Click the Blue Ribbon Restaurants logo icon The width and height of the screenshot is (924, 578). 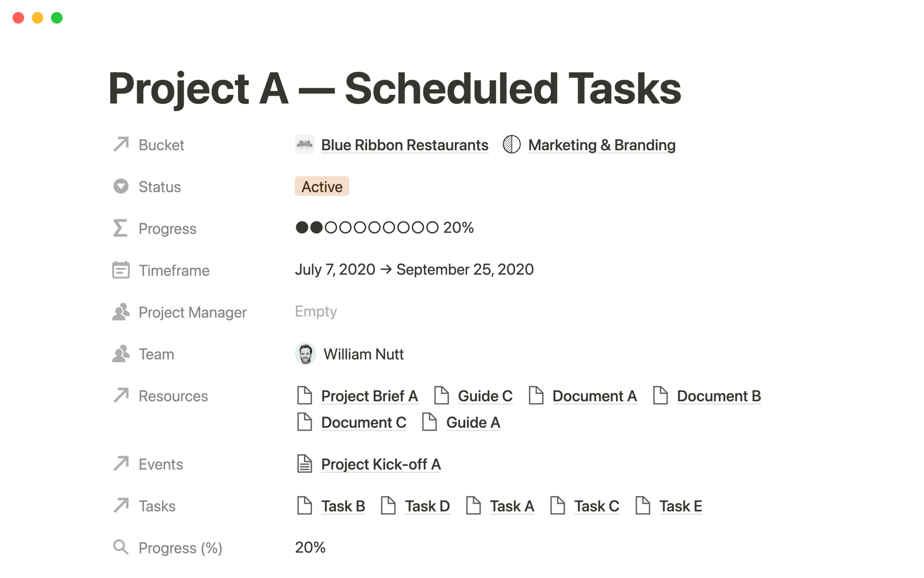(x=305, y=144)
